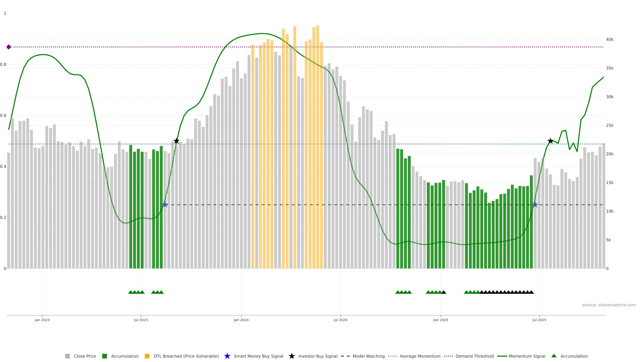Click the black Investor Buy star in July 2025
The height and width of the screenshot is (362, 644).
click(550, 141)
